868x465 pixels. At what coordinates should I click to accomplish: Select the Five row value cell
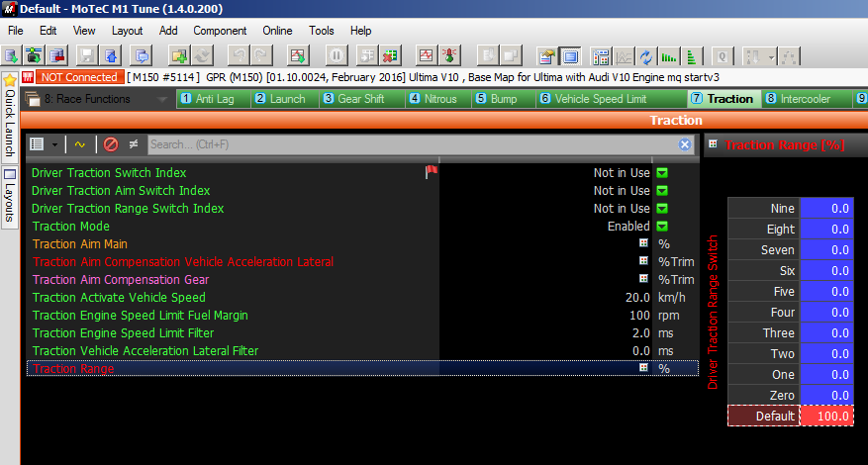click(826, 291)
